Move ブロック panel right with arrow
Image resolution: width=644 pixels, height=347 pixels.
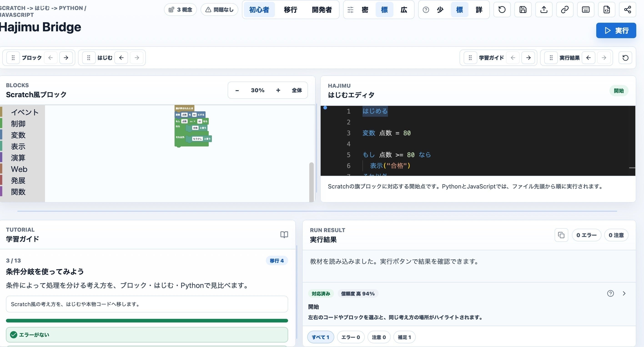tap(66, 58)
